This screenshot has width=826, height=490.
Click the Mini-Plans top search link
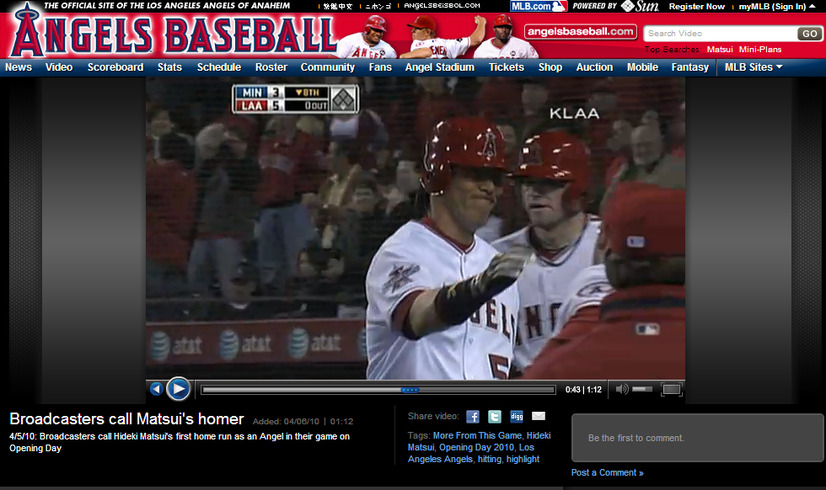[760, 50]
